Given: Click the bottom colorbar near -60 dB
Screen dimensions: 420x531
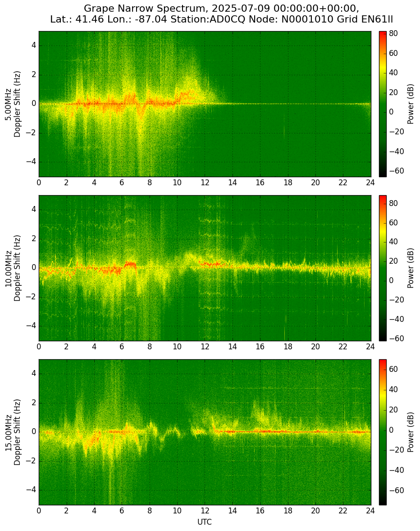Looking at the screenshot, I should point(383,490).
